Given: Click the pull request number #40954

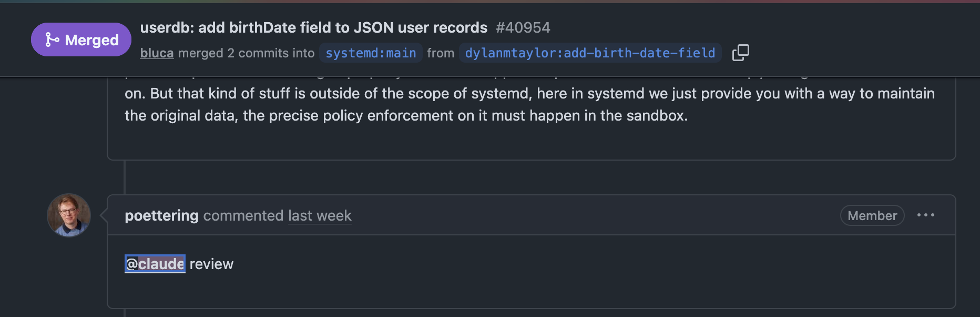Looking at the screenshot, I should [x=523, y=27].
